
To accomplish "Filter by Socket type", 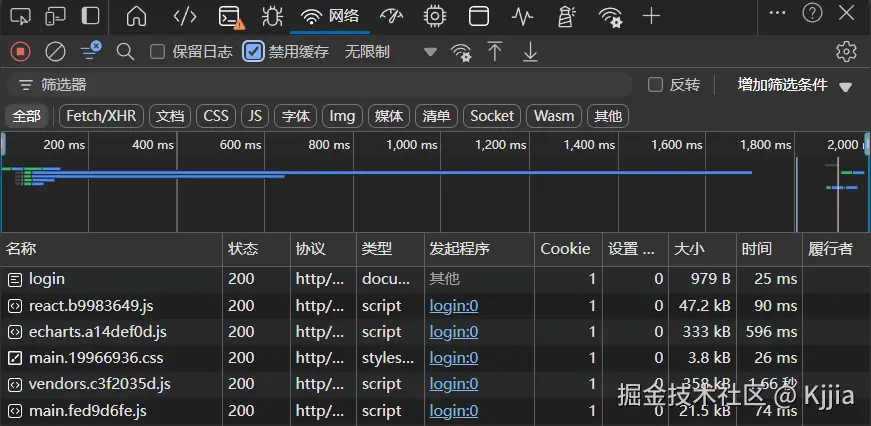I will [x=492, y=116].
